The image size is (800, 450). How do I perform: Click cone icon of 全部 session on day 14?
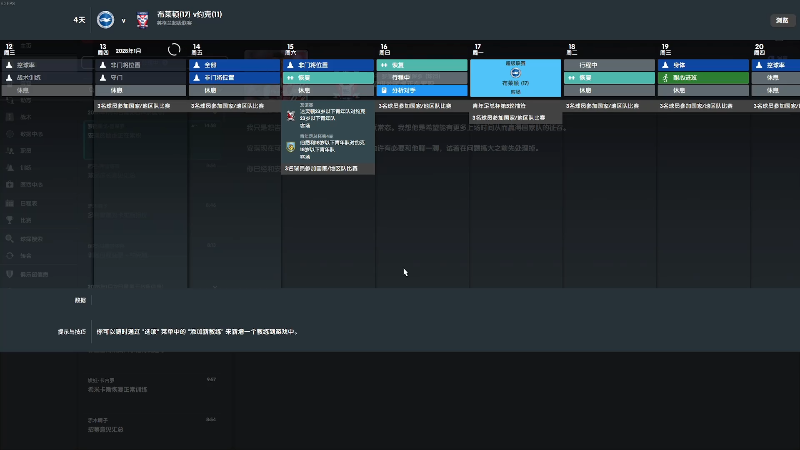196,65
